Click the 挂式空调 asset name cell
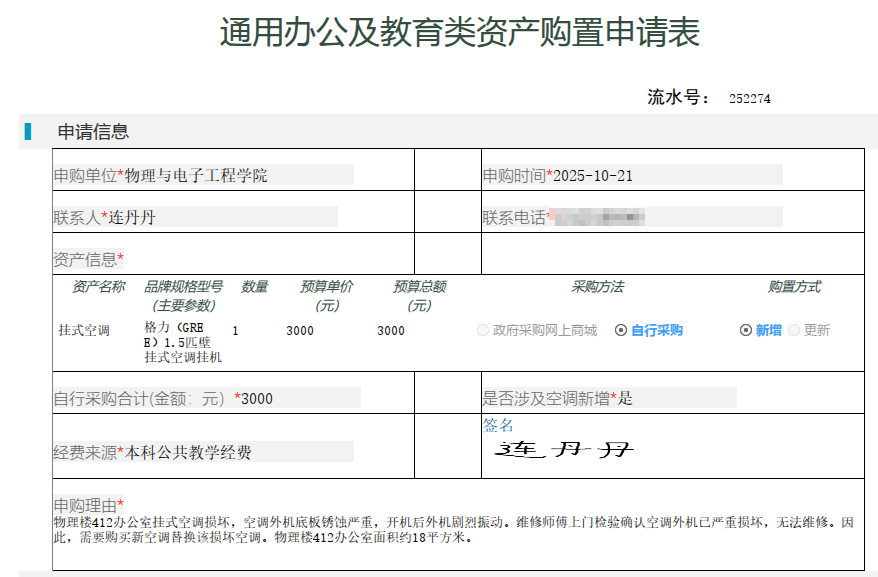This screenshot has width=878, height=577. tap(84, 330)
